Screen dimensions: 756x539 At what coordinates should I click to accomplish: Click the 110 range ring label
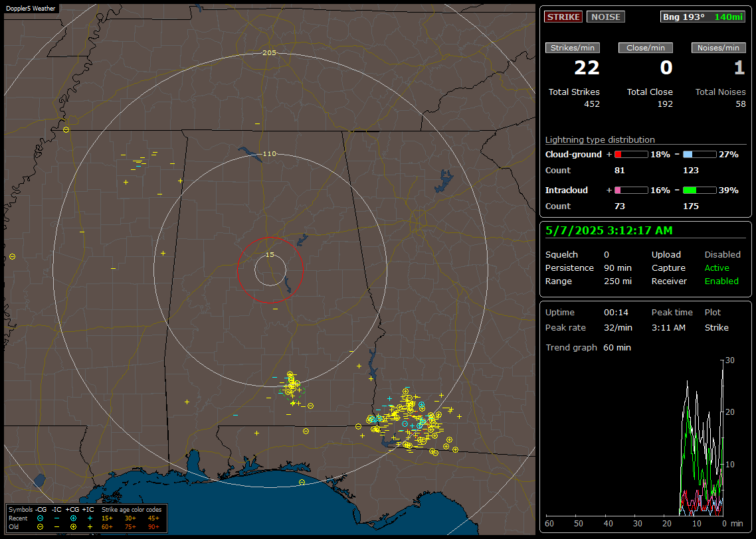(269, 154)
